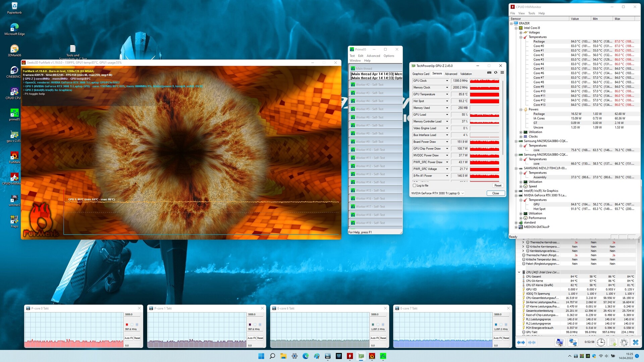Switch to GPU-Z Graphics Card tab
Screen dimensions: 644x362
click(421, 74)
